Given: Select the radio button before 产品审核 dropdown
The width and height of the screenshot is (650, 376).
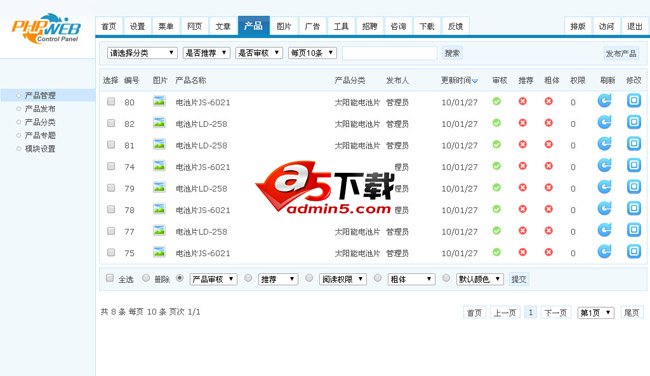Looking at the screenshot, I should click(x=180, y=278).
